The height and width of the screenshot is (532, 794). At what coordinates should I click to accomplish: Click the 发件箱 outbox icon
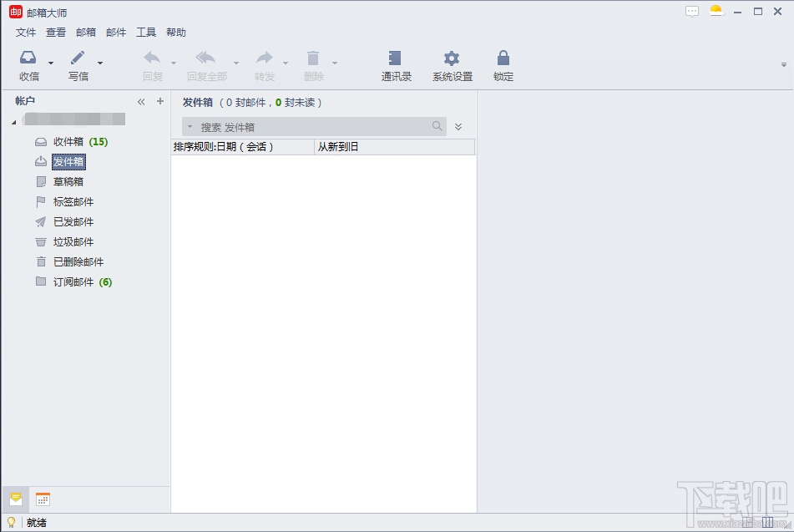[x=41, y=162]
